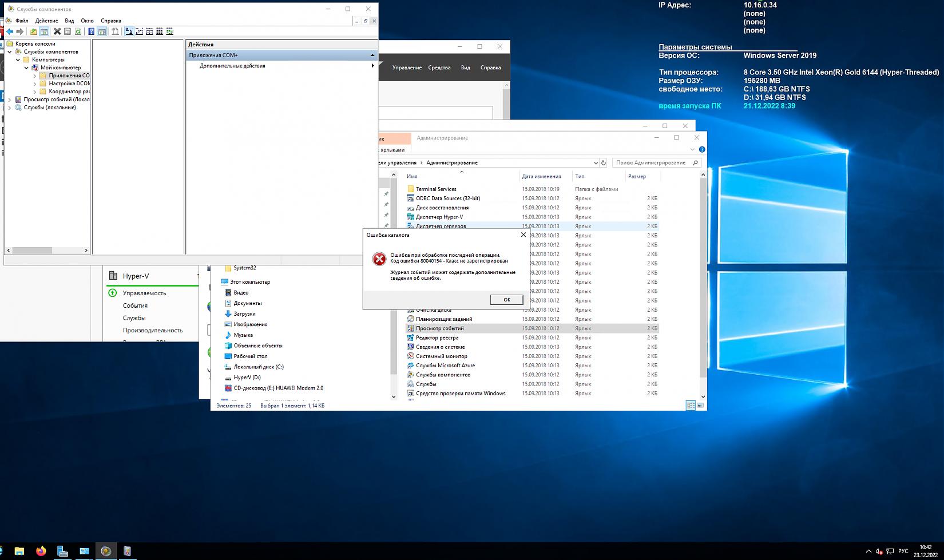Screen dimensions: 944x560
Task: Open the Действие menu
Action: pos(46,21)
